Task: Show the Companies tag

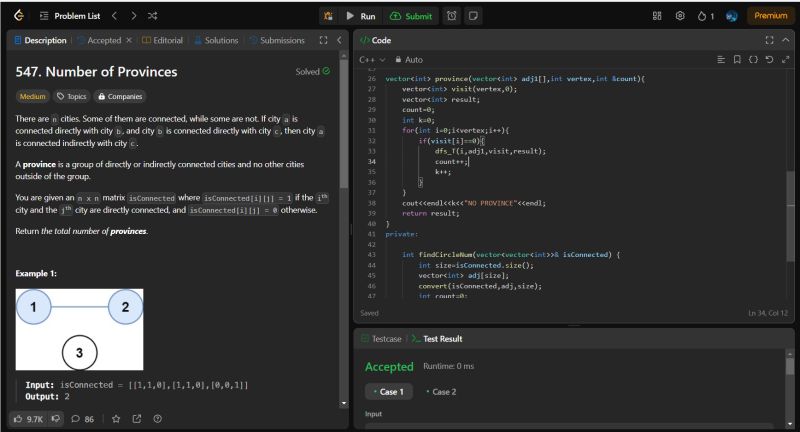Action: [120, 96]
